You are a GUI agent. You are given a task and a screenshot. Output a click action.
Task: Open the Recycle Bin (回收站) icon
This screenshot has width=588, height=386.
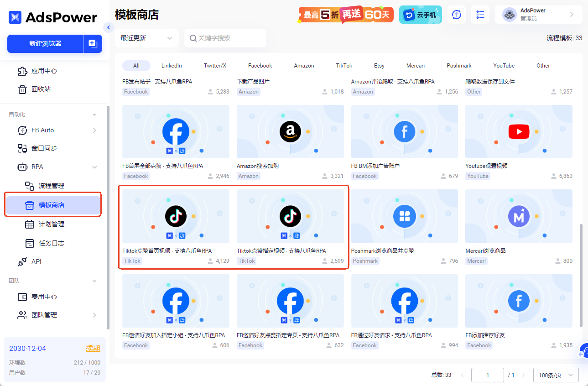(22, 89)
